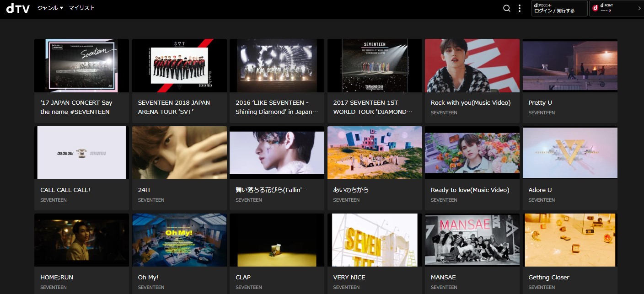
Task: Open the Pretty U video thumbnail
Action: click(x=570, y=65)
